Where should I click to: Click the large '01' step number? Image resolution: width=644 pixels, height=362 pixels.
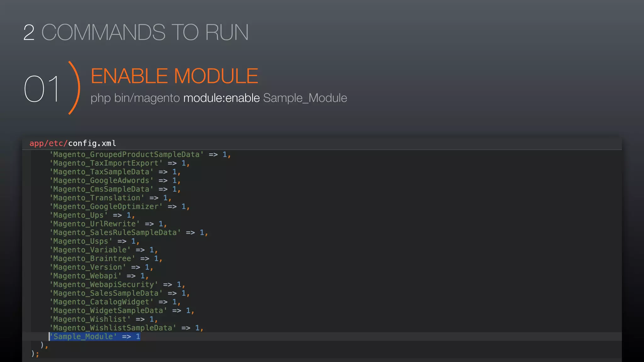(x=42, y=89)
